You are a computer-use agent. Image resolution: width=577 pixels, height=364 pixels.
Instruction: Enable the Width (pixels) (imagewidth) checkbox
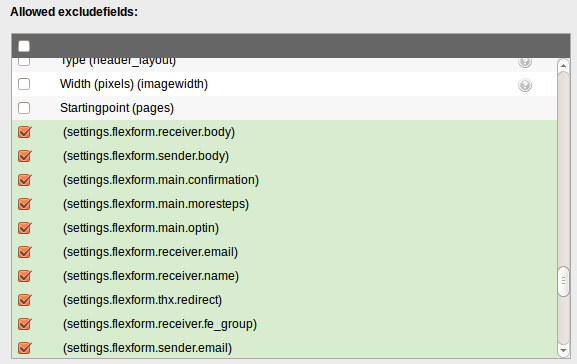[x=24, y=84]
